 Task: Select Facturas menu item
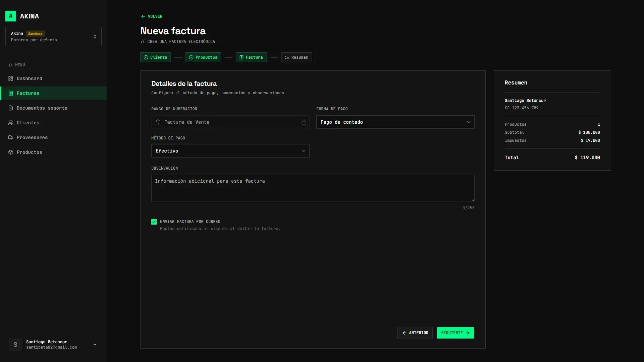coord(54,93)
